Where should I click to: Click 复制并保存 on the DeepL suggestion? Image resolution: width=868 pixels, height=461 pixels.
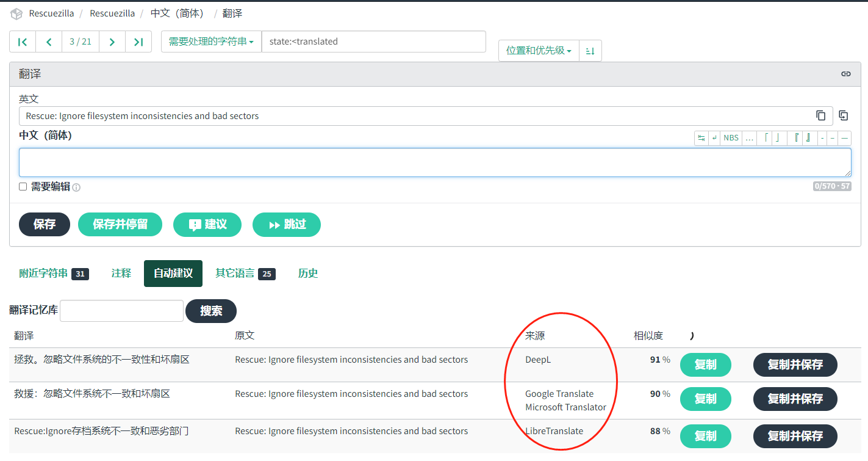795,365
